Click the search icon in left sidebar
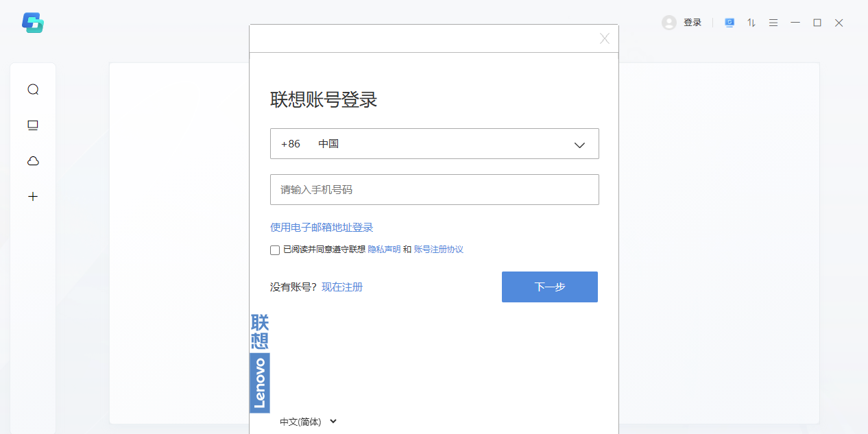 click(x=33, y=89)
